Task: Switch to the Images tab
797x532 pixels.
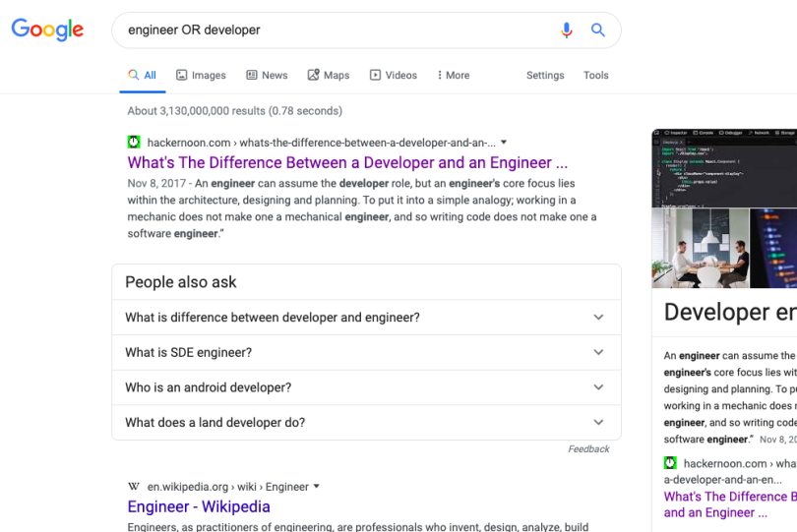Action: (x=201, y=75)
